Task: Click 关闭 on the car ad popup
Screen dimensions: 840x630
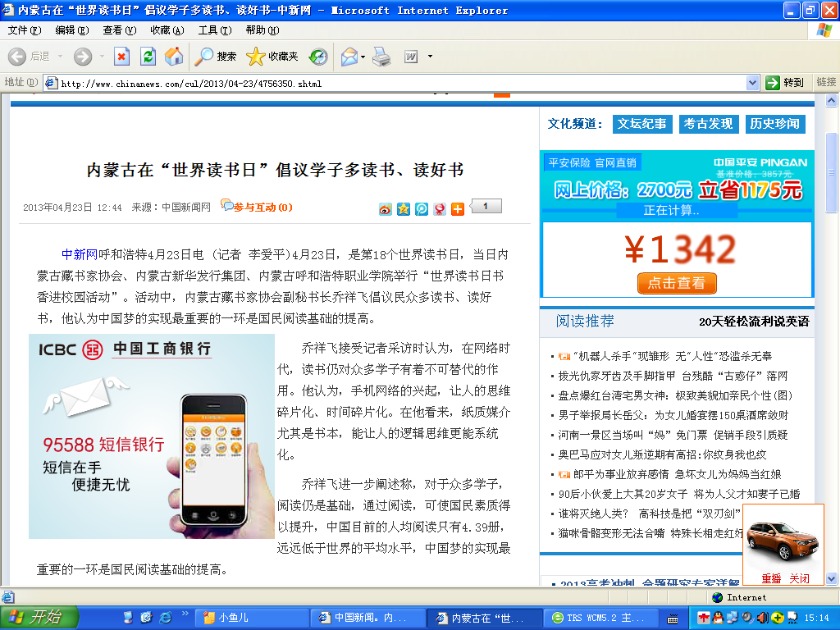Action: click(x=799, y=578)
